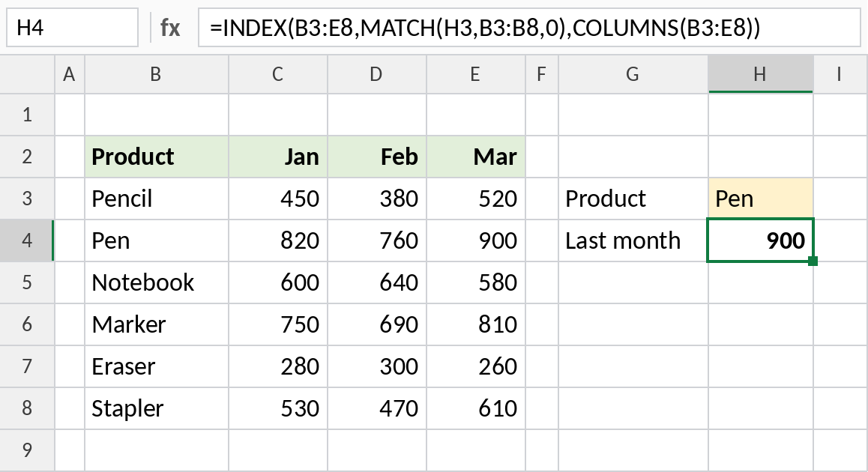The height and width of the screenshot is (472, 868).
Task: Click the formula bar with the INDEX formula
Action: pyautogui.click(x=528, y=27)
